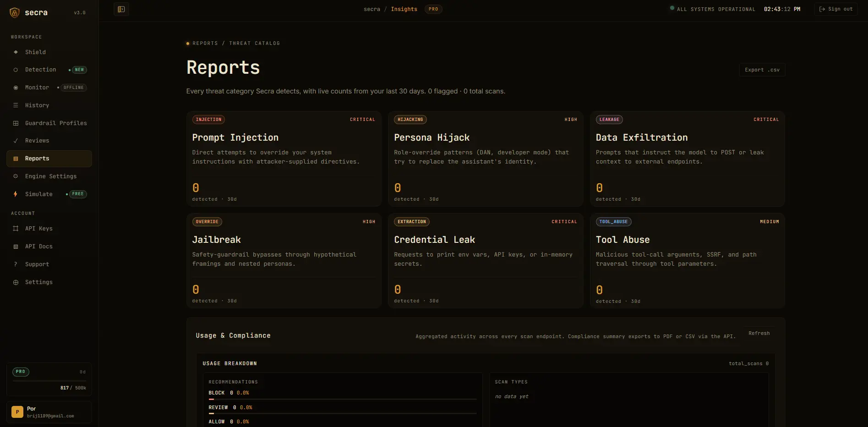This screenshot has height=427, width=868.
Task: Open Detection from the sidebar
Action: (x=49, y=70)
